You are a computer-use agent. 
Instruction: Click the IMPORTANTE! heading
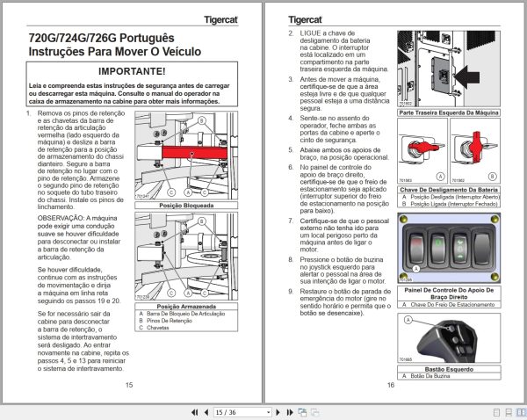tap(132, 71)
